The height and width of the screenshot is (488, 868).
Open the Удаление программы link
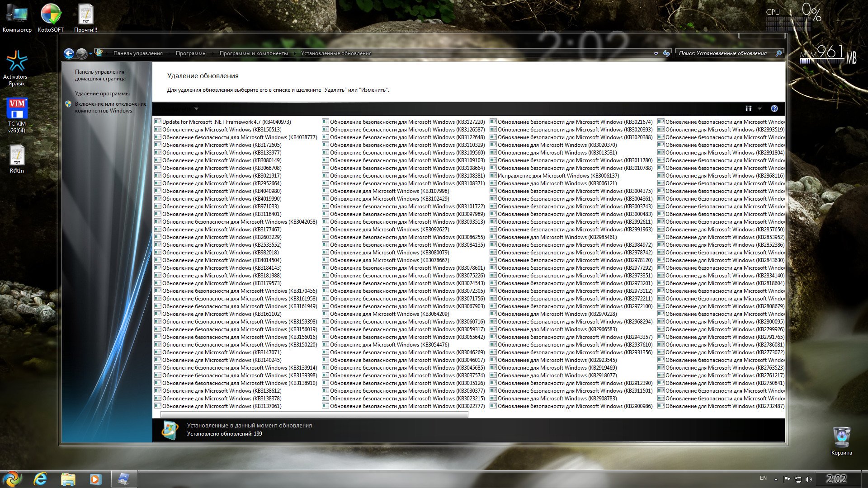click(102, 94)
